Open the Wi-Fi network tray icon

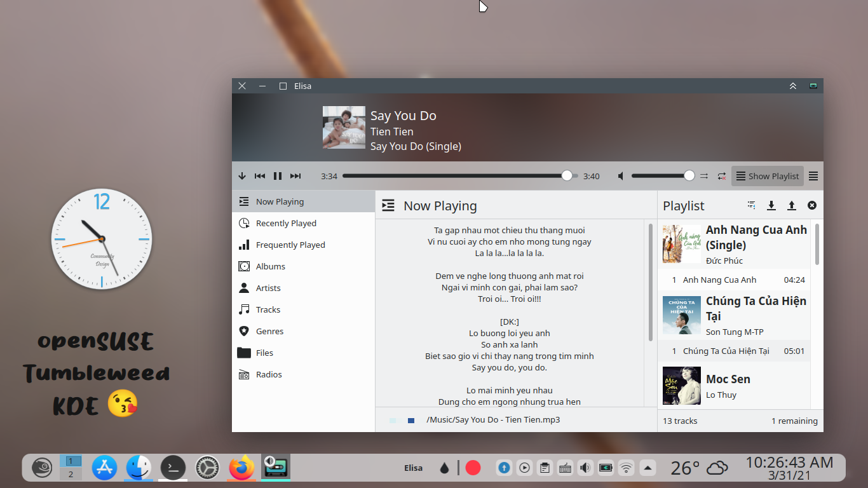(627, 468)
